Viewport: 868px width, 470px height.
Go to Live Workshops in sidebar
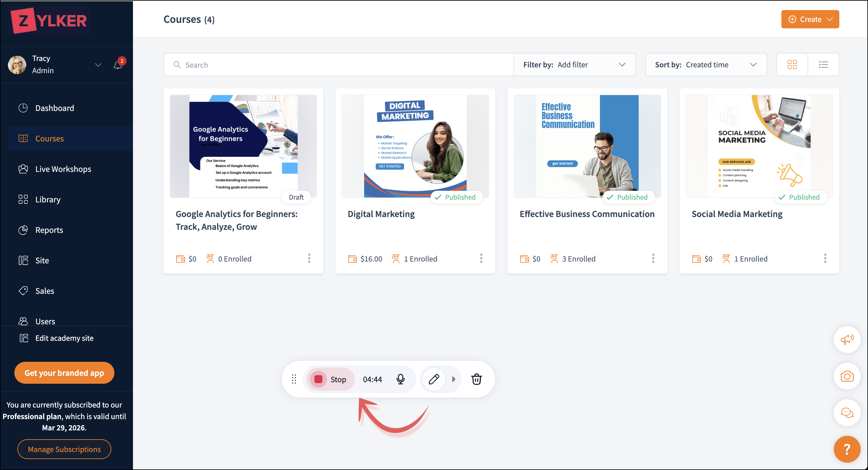click(x=63, y=169)
